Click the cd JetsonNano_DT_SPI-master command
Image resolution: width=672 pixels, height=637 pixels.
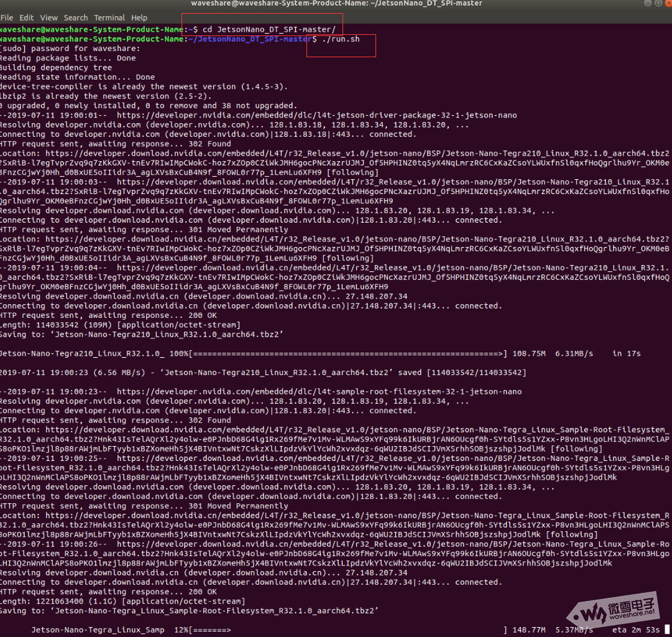[269, 29]
